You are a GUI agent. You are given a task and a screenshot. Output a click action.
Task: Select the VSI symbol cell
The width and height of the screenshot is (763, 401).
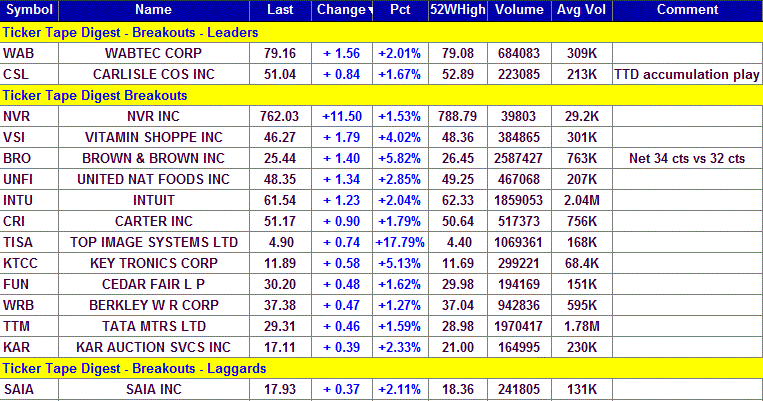[x=29, y=137]
